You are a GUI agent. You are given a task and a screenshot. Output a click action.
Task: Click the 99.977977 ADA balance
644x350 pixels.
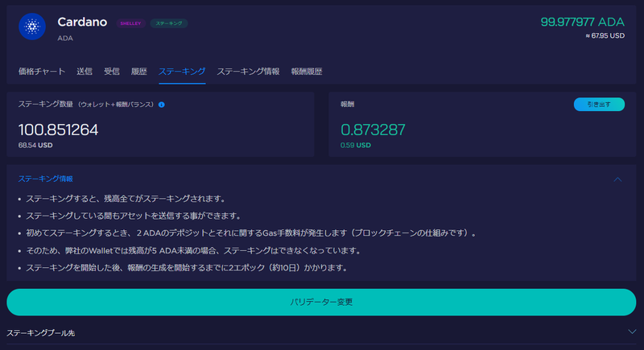582,22
